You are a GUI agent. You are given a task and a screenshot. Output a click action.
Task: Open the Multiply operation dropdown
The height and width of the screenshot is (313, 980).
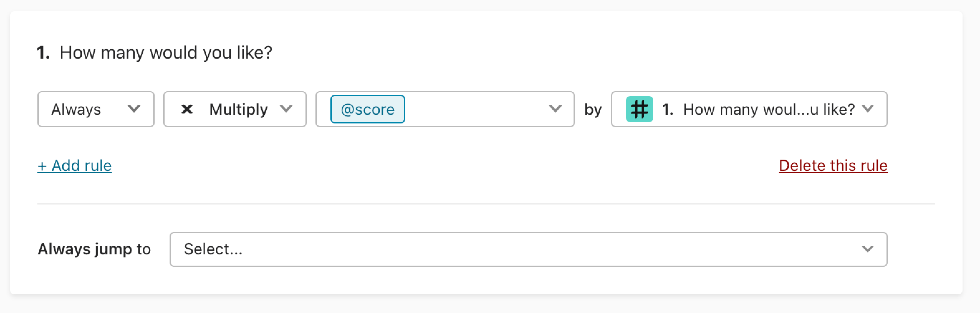(x=235, y=109)
